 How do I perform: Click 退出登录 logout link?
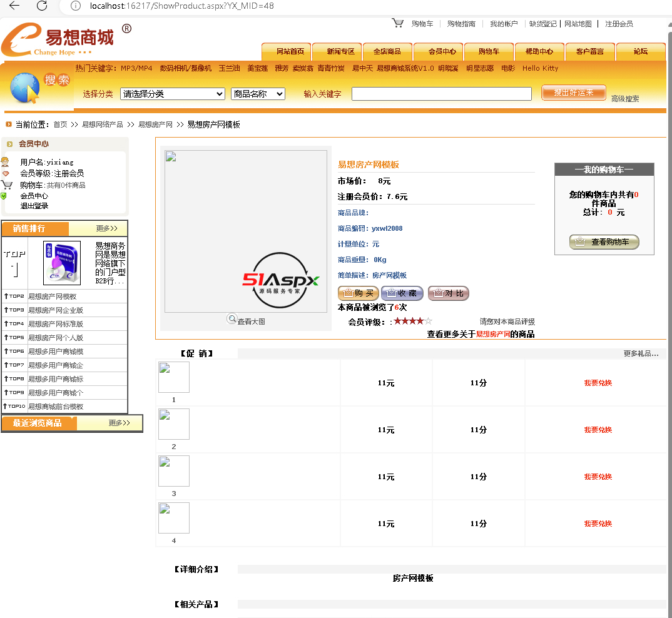coord(34,206)
